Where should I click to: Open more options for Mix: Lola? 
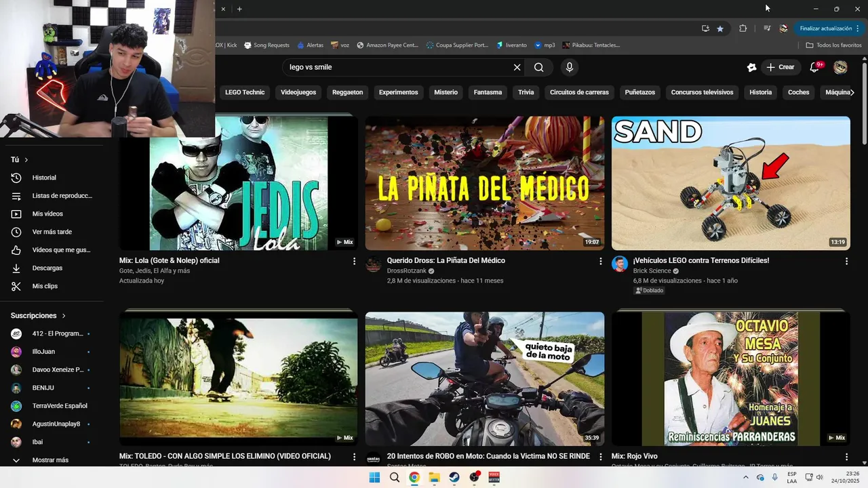tap(354, 261)
